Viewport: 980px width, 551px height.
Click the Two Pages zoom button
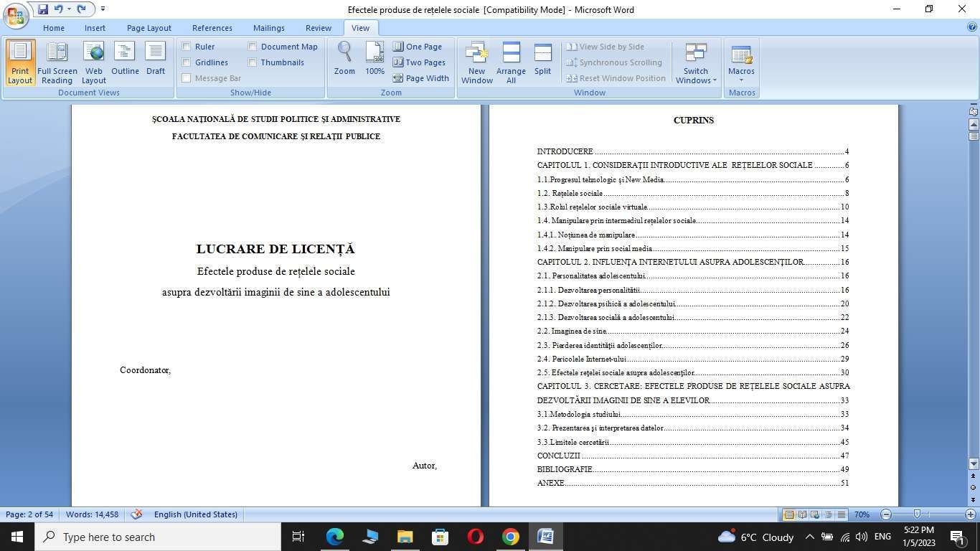419,62
